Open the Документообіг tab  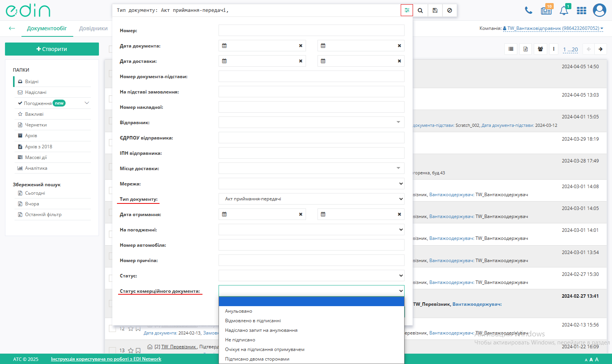click(47, 28)
